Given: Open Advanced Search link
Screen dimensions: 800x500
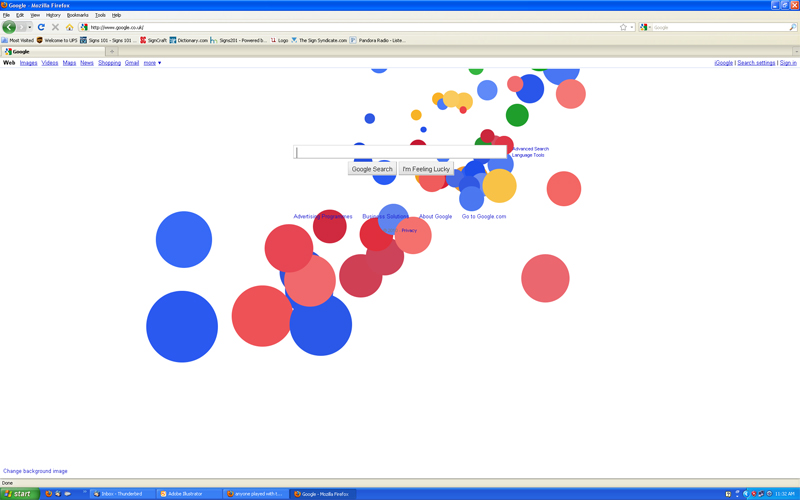Looking at the screenshot, I should tap(531, 149).
